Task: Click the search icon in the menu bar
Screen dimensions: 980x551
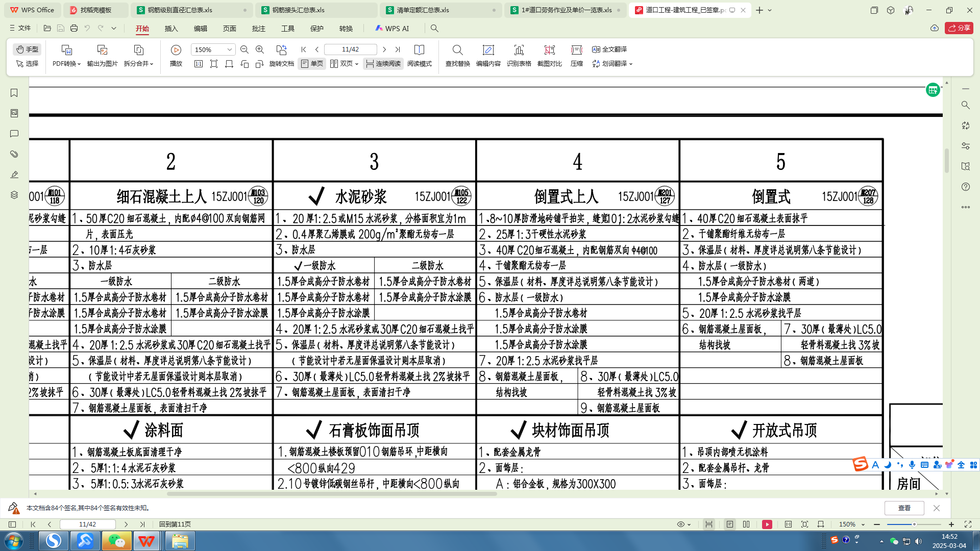Action: tap(434, 29)
